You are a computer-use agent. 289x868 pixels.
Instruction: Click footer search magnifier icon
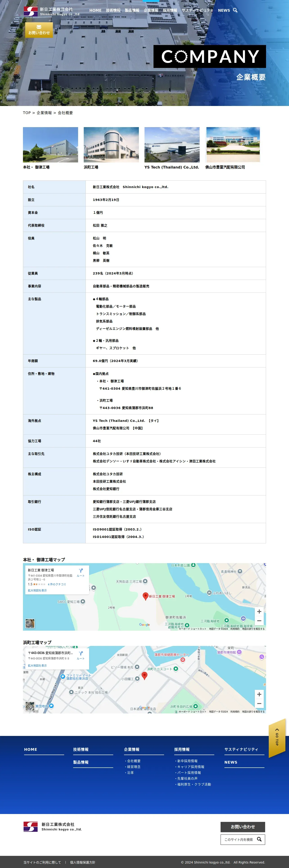coord(259,839)
